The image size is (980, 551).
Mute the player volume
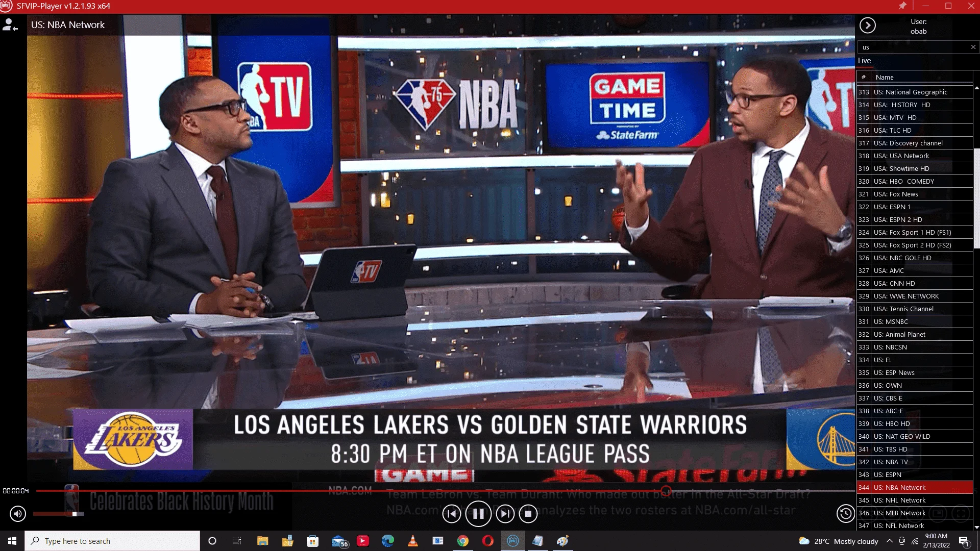[18, 514]
